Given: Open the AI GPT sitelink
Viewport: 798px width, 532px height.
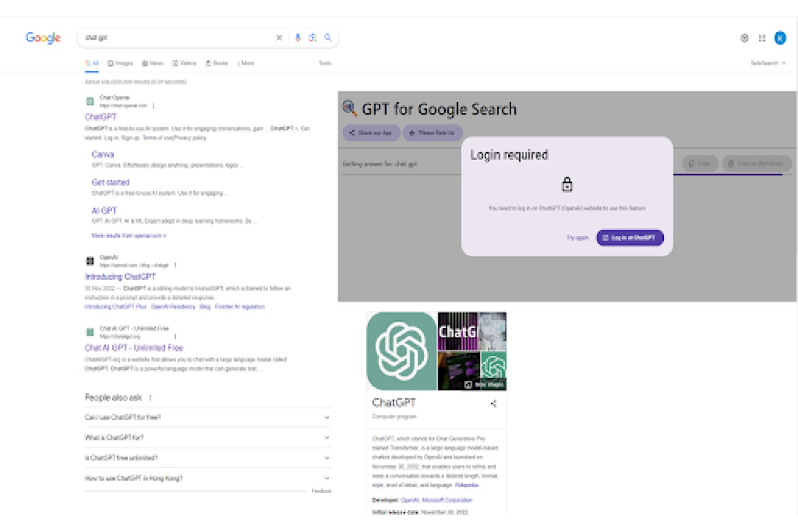Looking at the screenshot, I should (x=104, y=210).
